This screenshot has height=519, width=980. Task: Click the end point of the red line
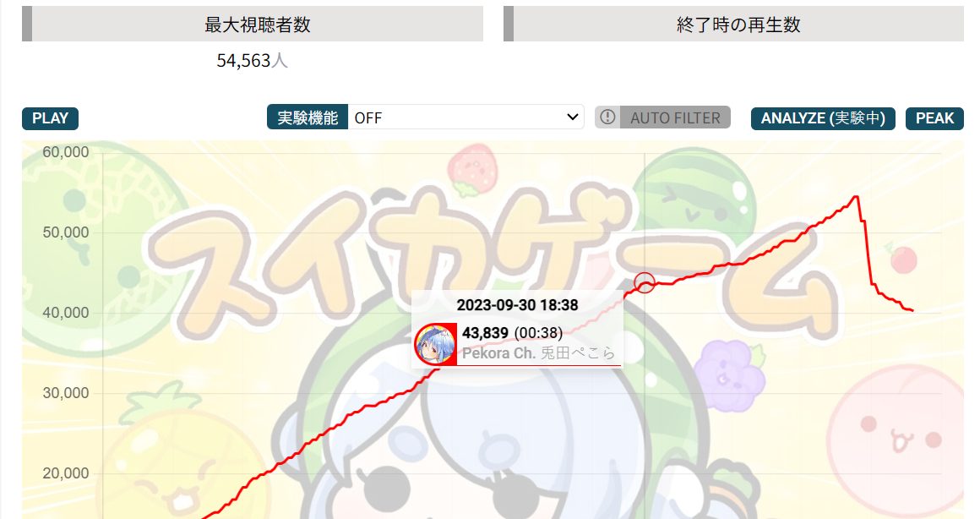pyautogui.click(x=912, y=310)
